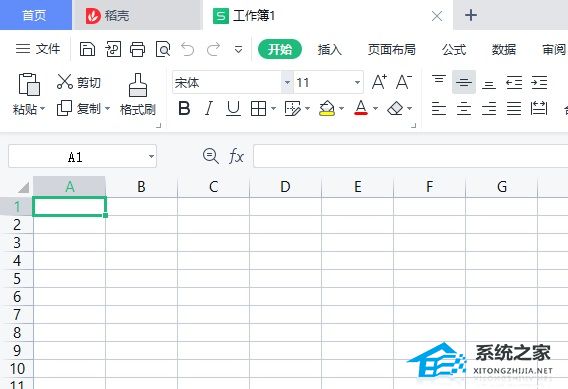
Task: Click the Copy button
Action: [79, 108]
